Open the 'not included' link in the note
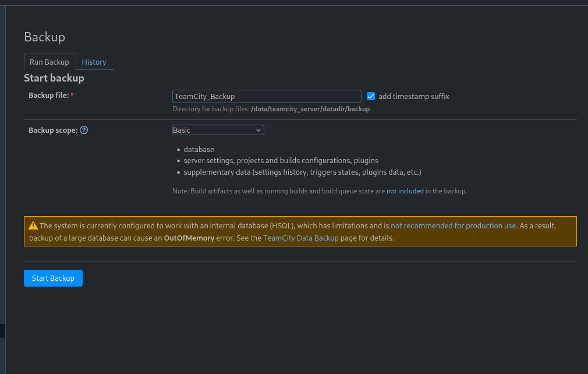588x374 pixels. coord(405,191)
